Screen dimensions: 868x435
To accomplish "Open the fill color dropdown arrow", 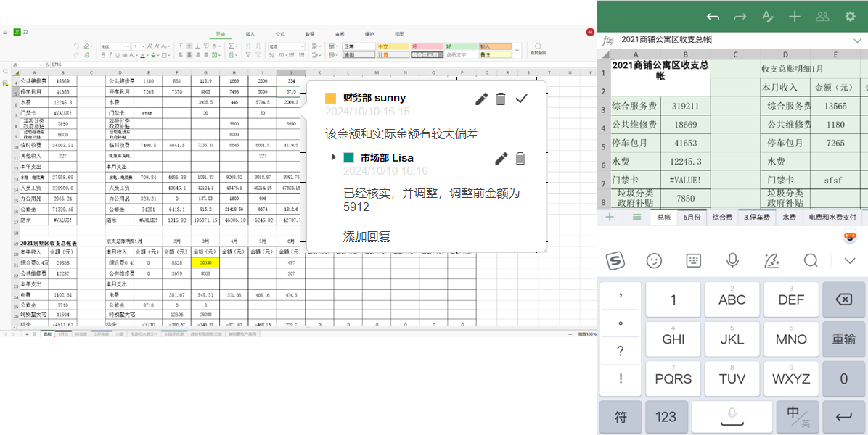I will (x=158, y=55).
